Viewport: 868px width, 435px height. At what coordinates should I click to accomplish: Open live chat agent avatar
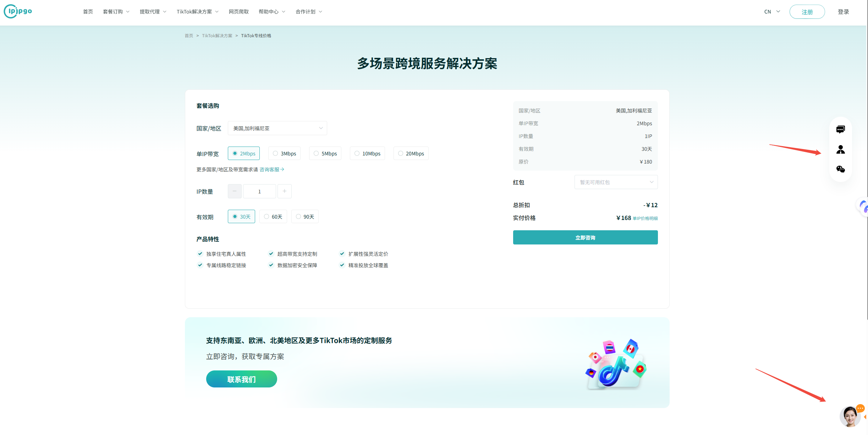point(850,417)
